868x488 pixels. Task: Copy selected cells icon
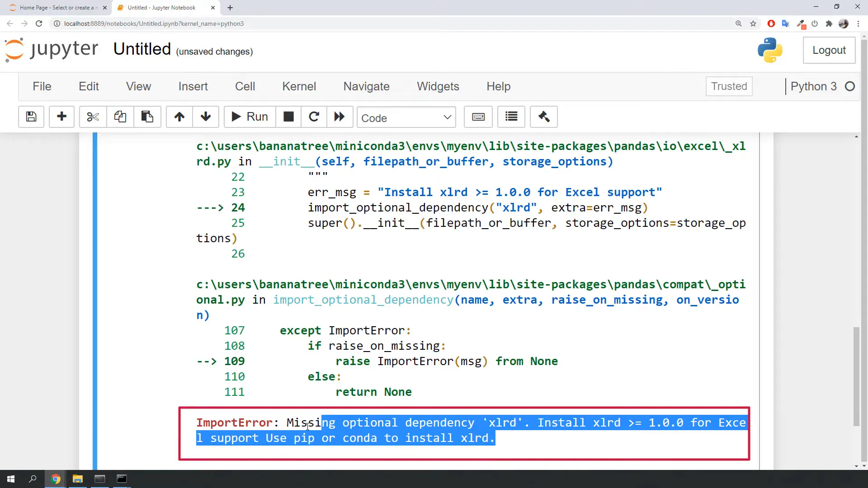[x=120, y=117]
